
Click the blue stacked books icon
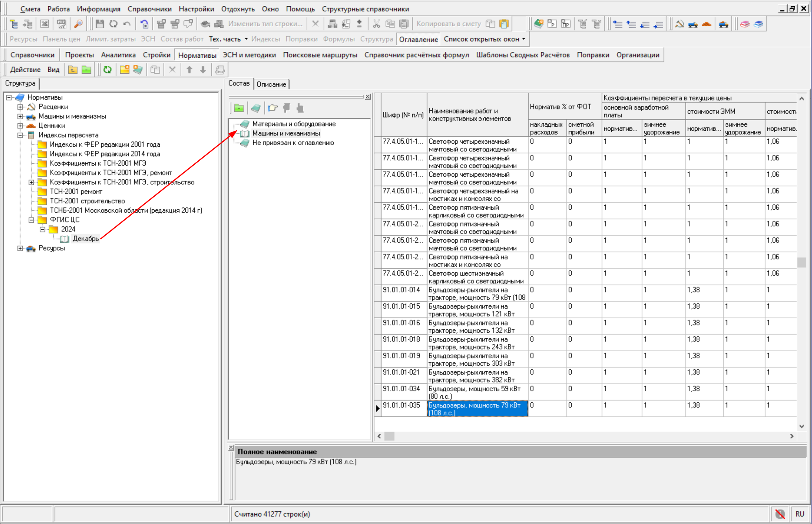point(759,24)
